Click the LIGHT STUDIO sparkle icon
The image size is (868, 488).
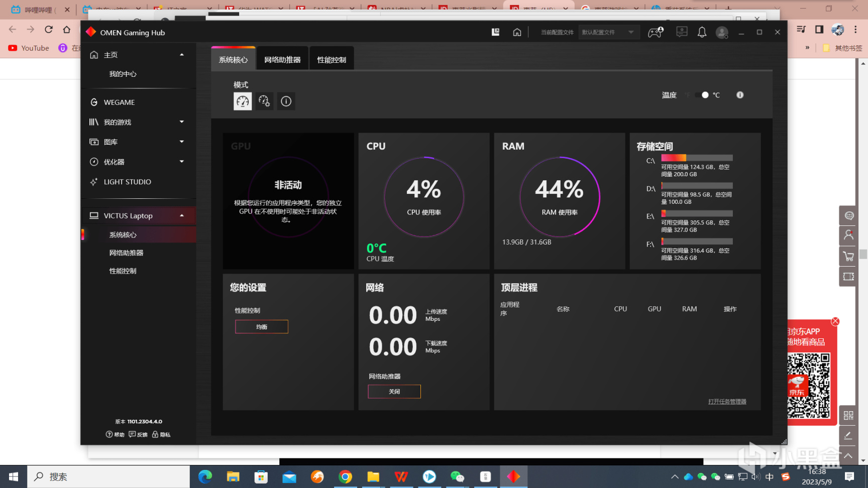point(94,182)
